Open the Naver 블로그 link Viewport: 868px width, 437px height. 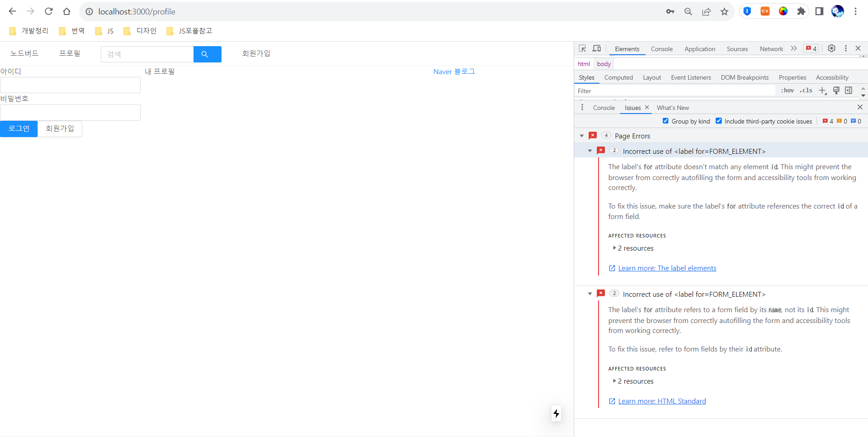click(x=454, y=71)
